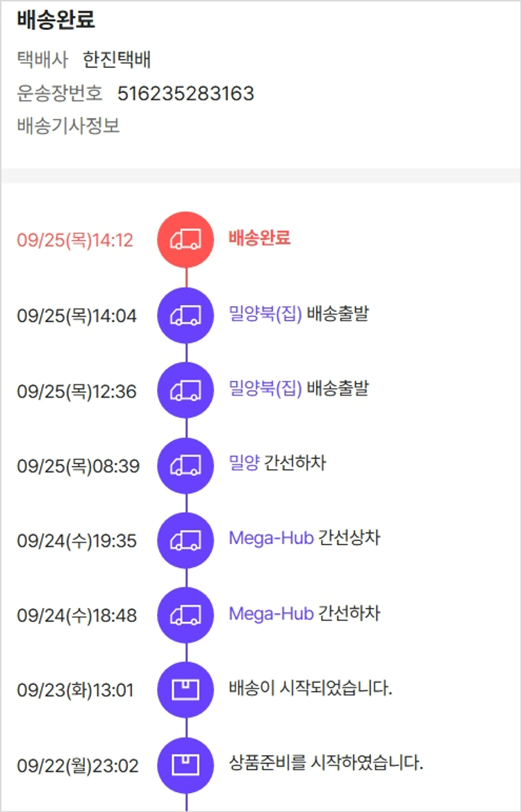The width and height of the screenshot is (521, 812).
Task: Click the 한진택배 courier name
Action: coord(117,60)
